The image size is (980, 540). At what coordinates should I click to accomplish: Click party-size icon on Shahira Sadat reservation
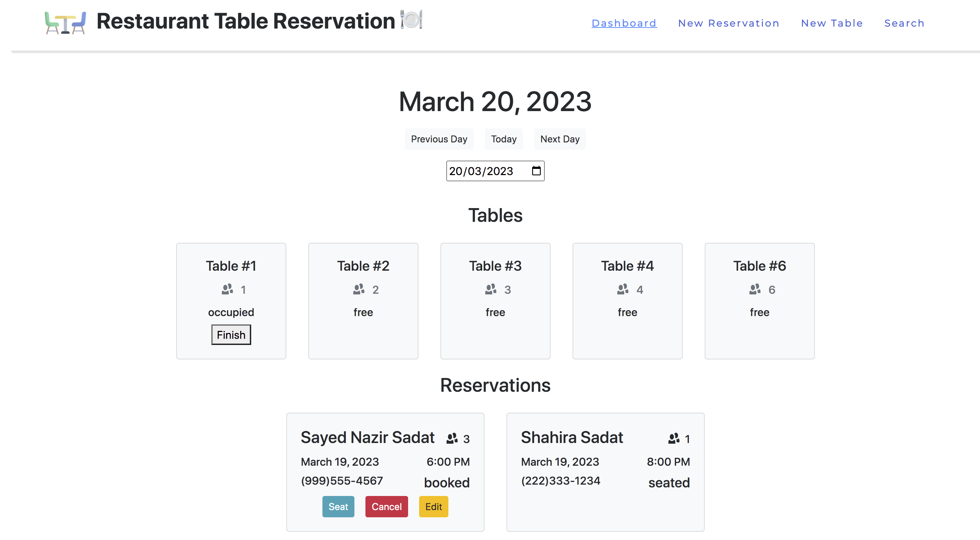point(673,439)
